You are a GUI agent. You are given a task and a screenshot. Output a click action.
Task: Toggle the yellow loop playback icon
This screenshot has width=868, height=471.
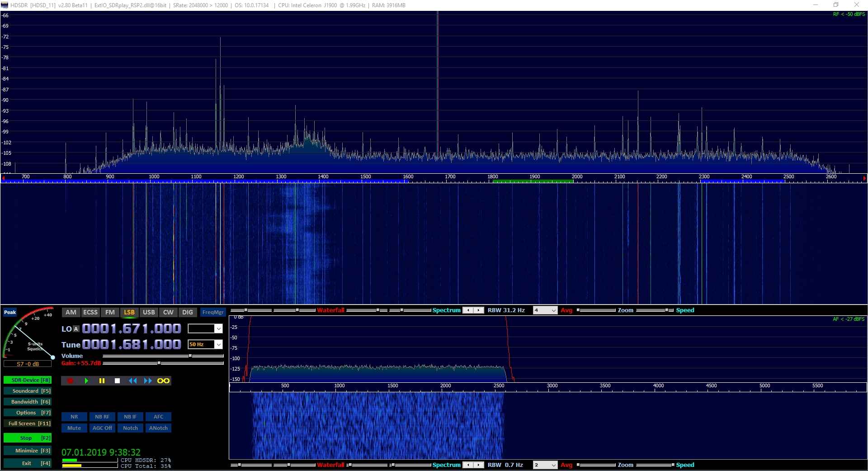163,381
